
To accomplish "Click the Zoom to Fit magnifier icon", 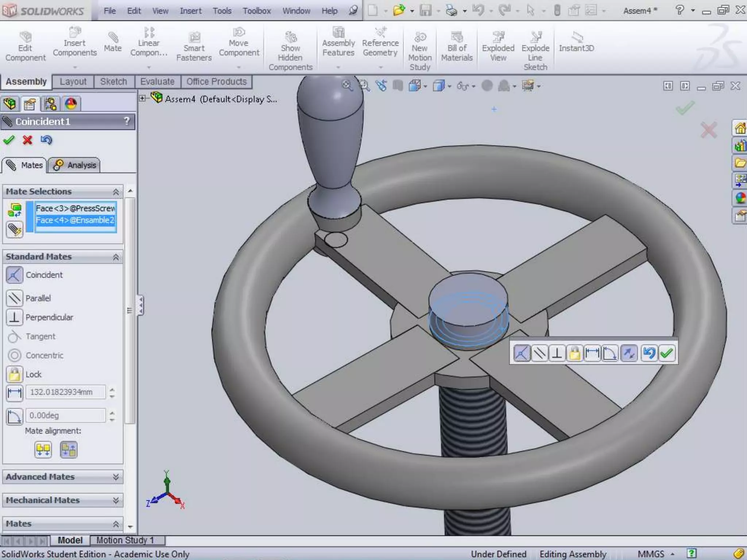I will pyautogui.click(x=347, y=86).
